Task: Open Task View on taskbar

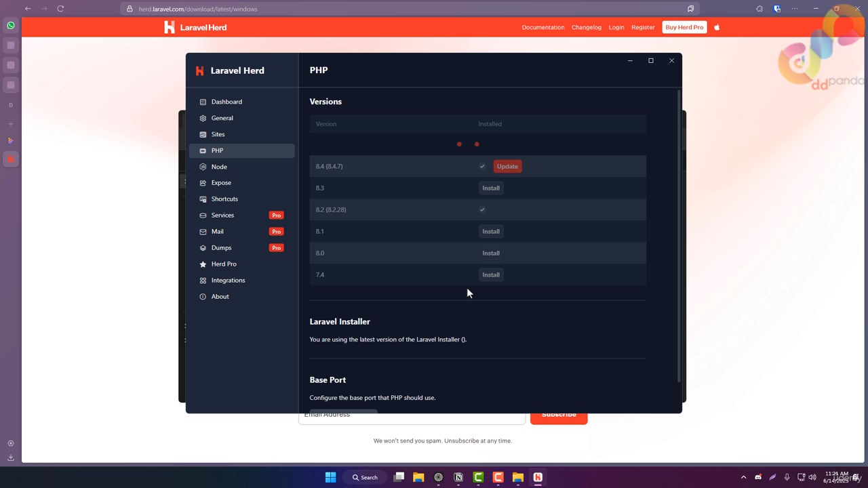Action: click(399, 477)
